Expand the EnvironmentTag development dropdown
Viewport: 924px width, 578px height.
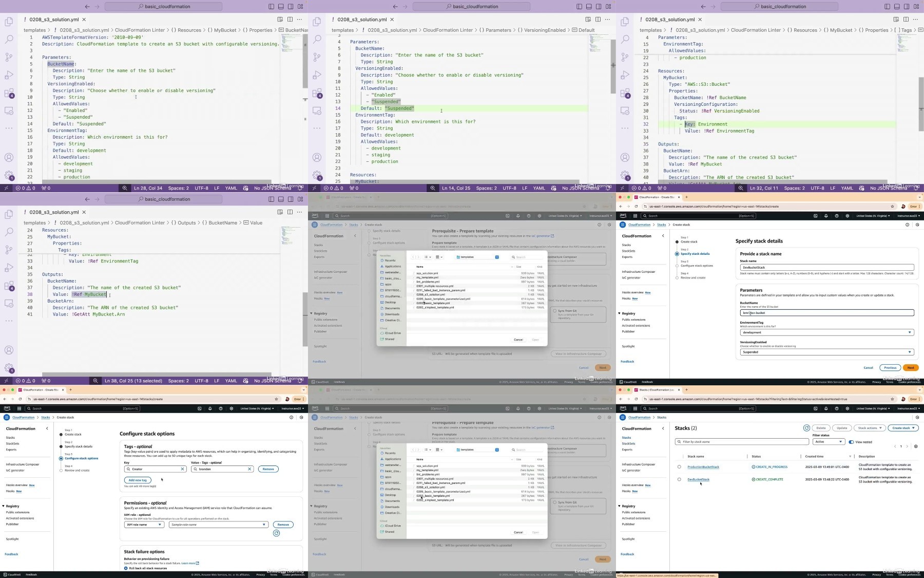pos(827,332)
